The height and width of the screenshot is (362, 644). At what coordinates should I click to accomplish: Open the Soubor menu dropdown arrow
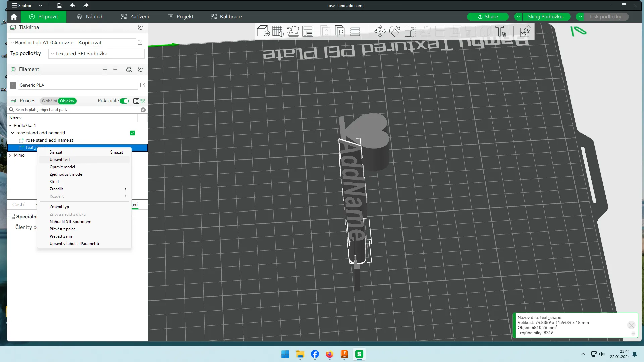tap(41, 5)
